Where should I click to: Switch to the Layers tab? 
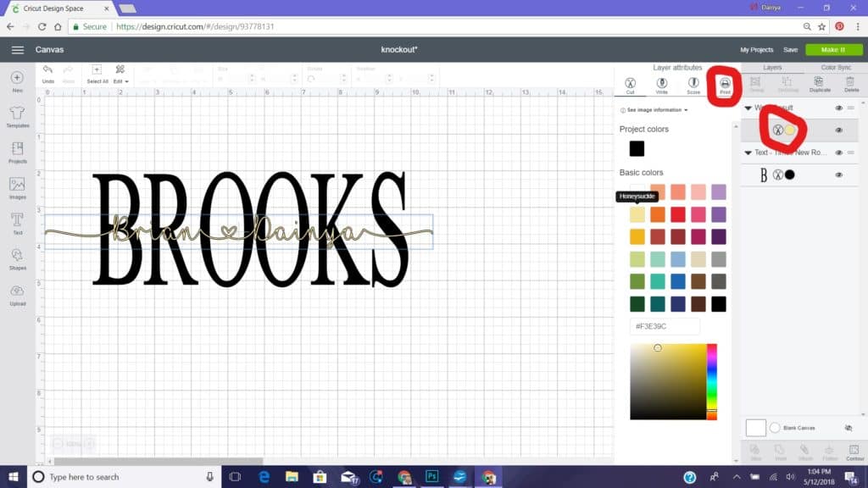772,68
